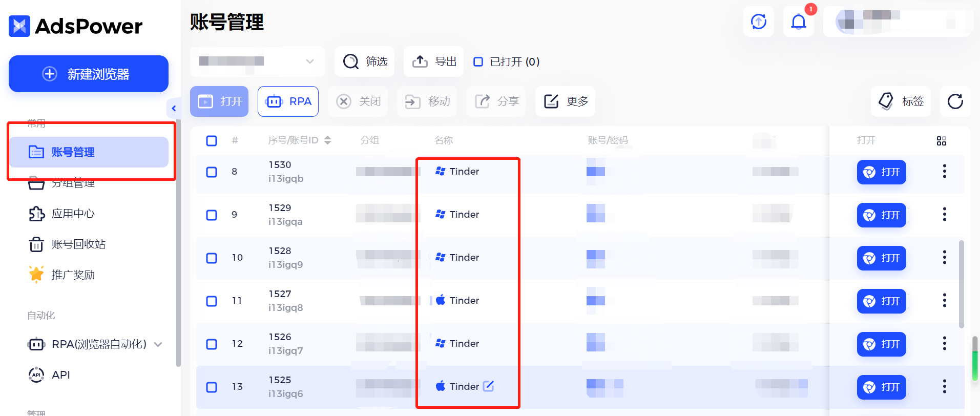Click account ID i13igq6
The image size is (980, 416).
coord(286,394)
